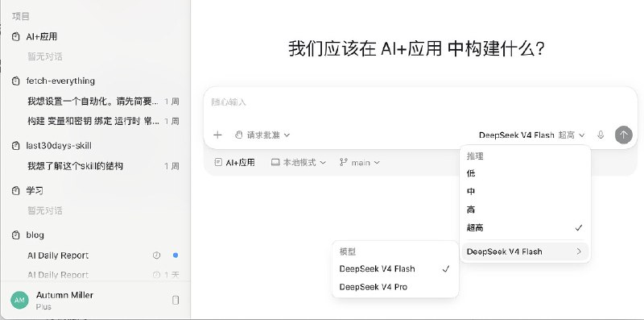Send message with the up-arrow button
Viewport: 644px width, 320px height.
click(x=623, y=135)
